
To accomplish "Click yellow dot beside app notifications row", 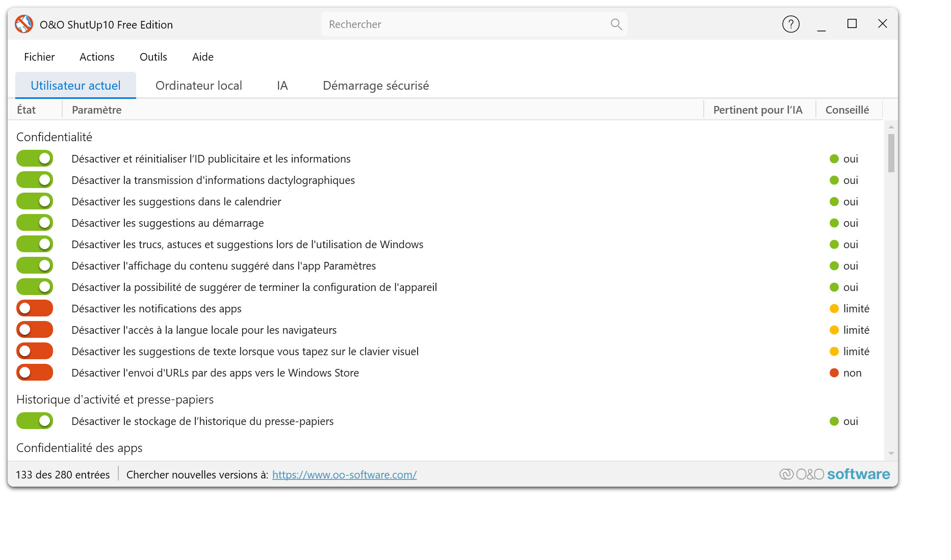I will [834, 309].
